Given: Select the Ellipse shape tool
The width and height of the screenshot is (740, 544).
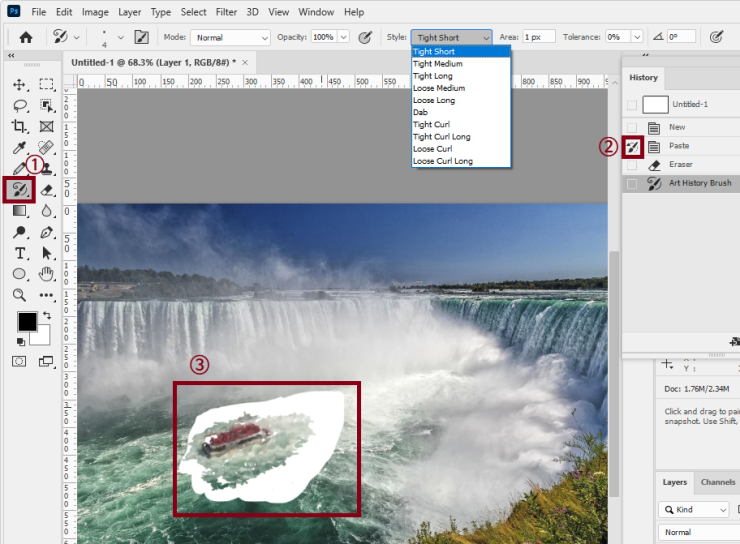Looking at the screenshot, I should pos(19,274).
